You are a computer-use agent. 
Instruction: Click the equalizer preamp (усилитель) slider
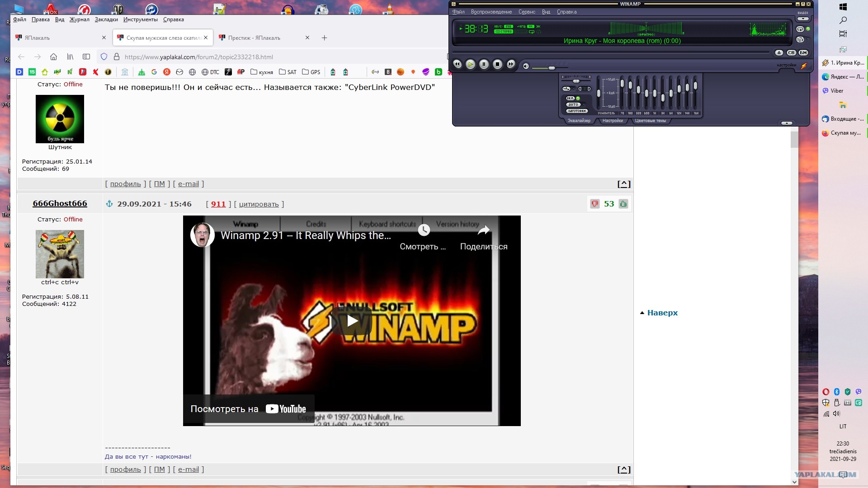click(x=599, y=94)
